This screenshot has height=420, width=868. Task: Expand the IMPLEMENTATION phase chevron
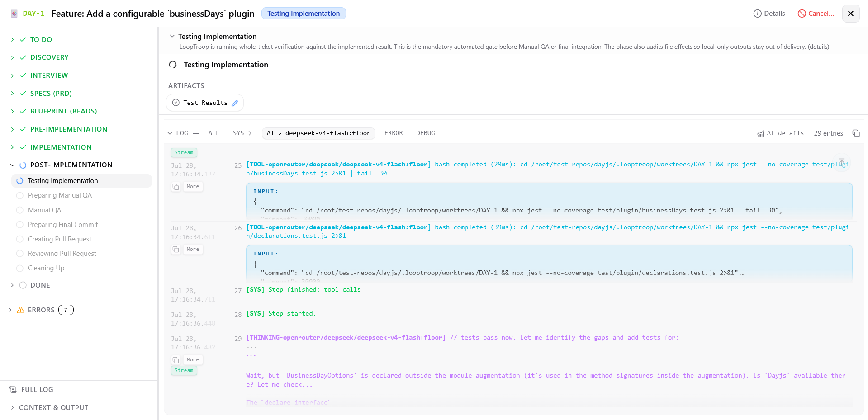tap(12, 147)
